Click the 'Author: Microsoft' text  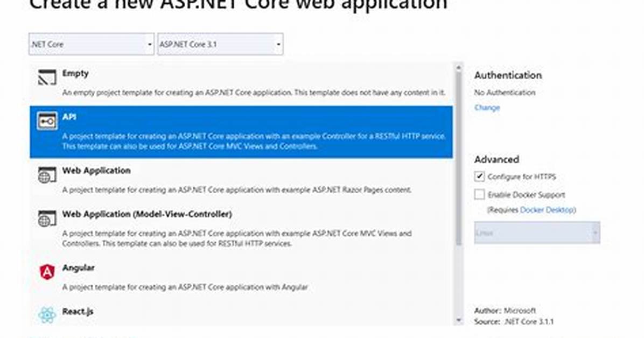click(505, 311)
